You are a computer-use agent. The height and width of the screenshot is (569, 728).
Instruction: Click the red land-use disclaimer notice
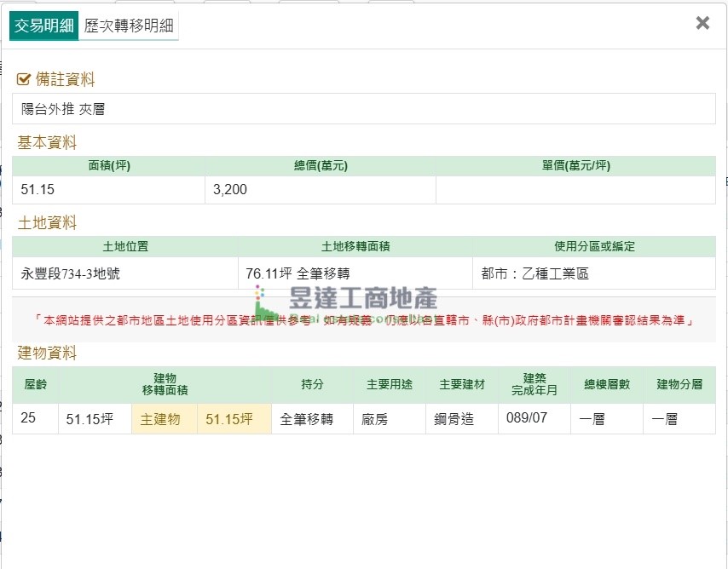pos(364,320)
